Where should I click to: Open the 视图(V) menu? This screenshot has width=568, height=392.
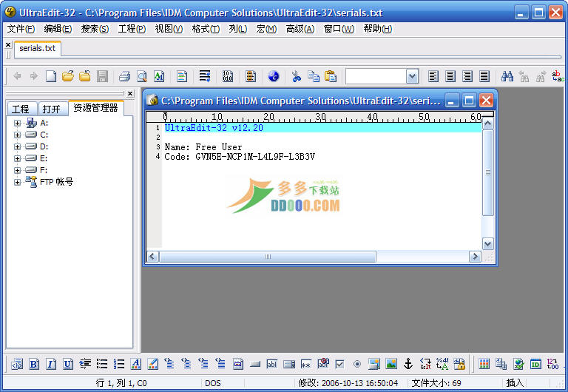pyautogui.click(x=169, y=29)
